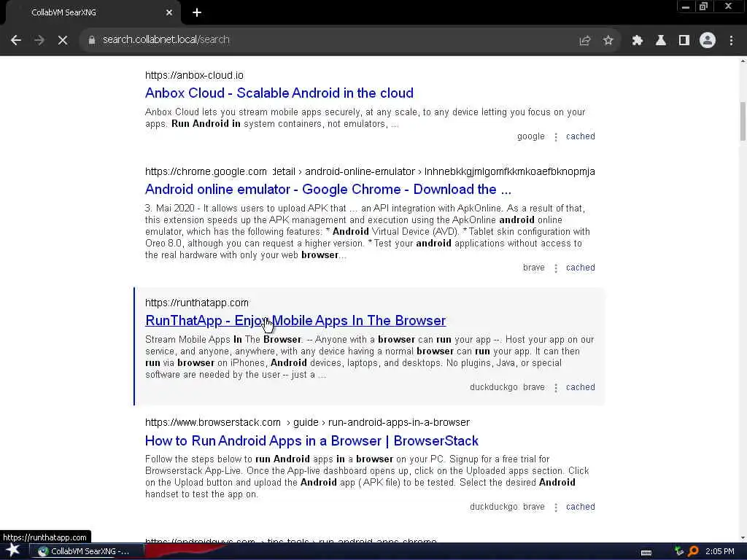Open Android online emulator result
The width and height of the screenshot is (747, 560).
coord(328,190)
